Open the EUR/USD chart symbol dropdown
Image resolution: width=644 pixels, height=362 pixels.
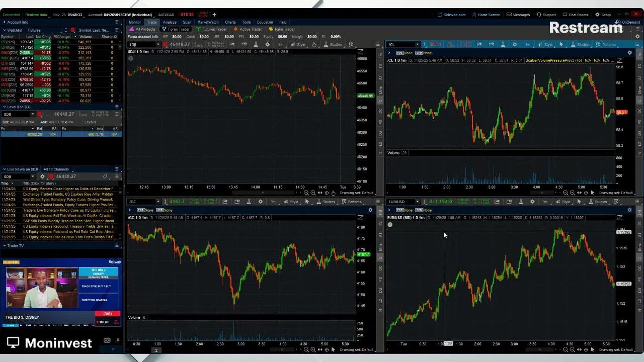tap(417, 202)
